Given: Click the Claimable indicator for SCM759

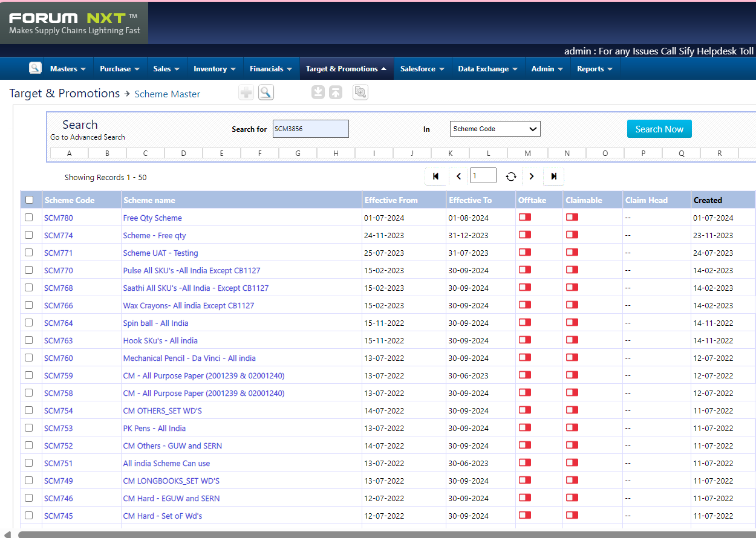Looking at the screenshot, I should tap(572, 375).
